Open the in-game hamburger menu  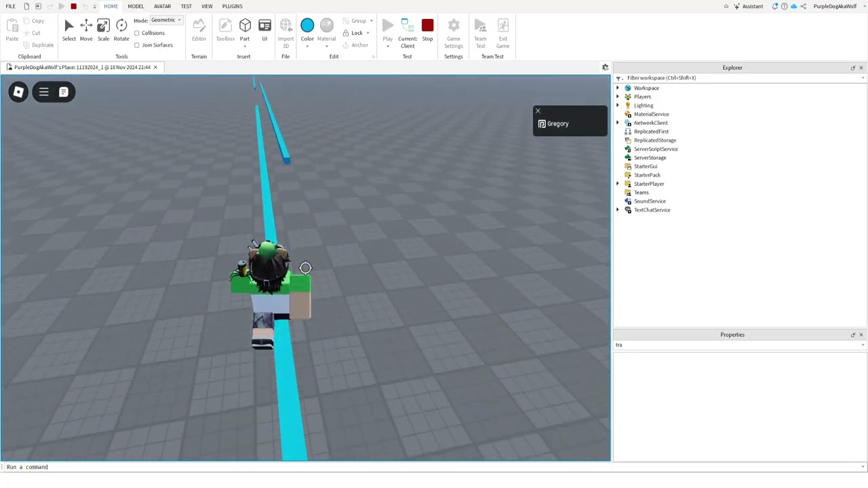point(43,92)
